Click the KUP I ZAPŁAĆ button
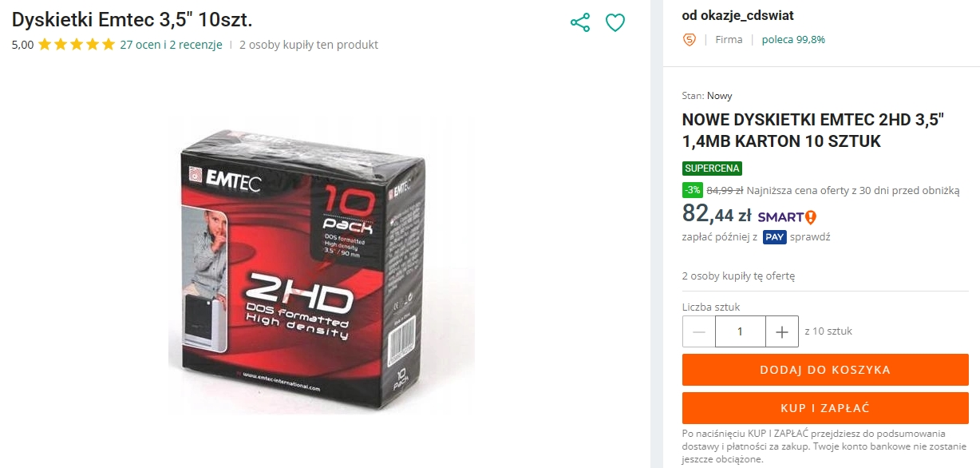This screenshot has width=980, height=468. pyautogui.click(x=825, y=408)
